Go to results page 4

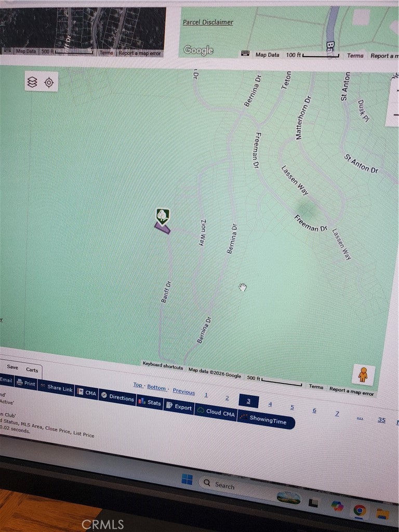270,404
